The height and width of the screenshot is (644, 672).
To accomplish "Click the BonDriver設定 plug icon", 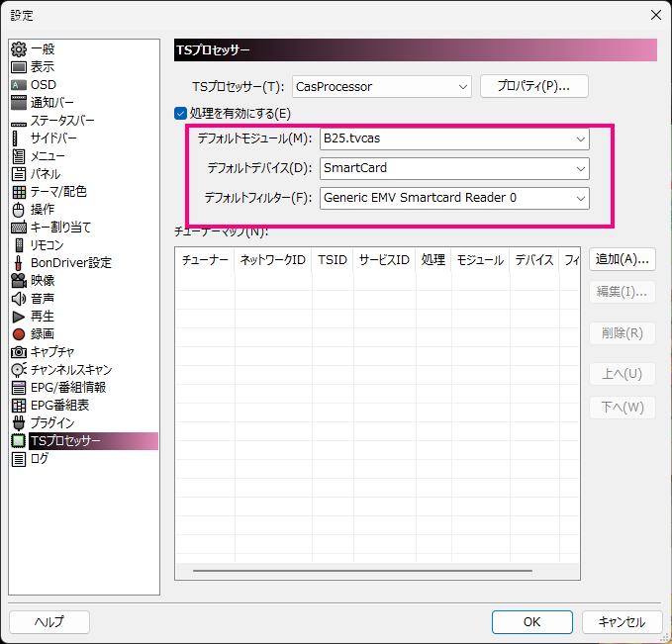I will 19,263.
